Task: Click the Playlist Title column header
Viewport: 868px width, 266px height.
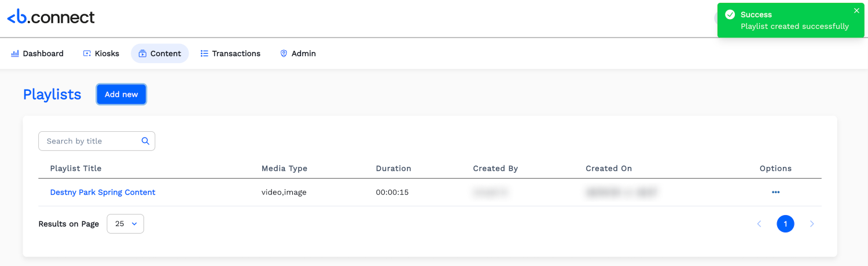Action: click(76, 168)
